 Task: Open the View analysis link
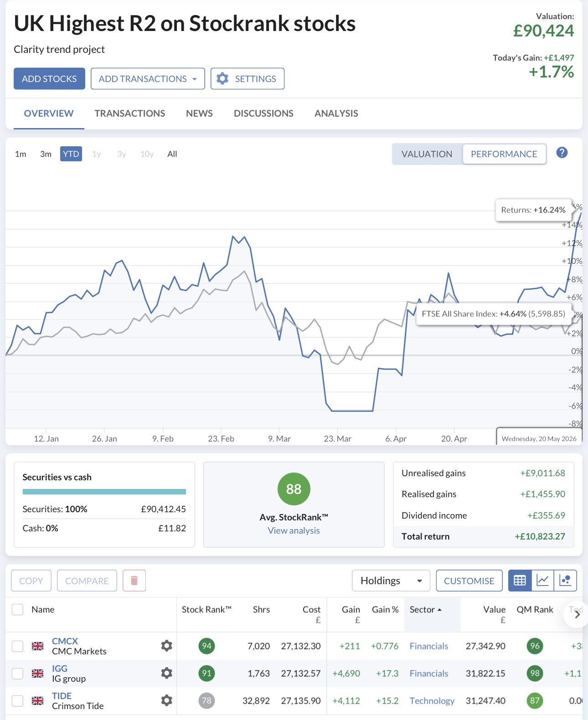coord(294,530)
